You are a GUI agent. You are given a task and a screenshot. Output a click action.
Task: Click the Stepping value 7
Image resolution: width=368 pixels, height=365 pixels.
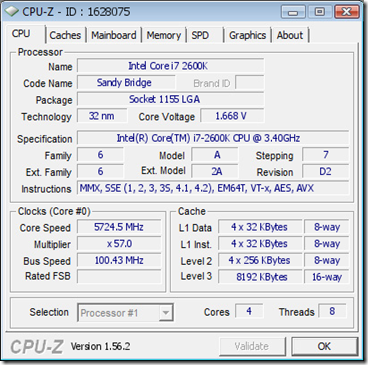pyautogui.click(x=326, y=155)
